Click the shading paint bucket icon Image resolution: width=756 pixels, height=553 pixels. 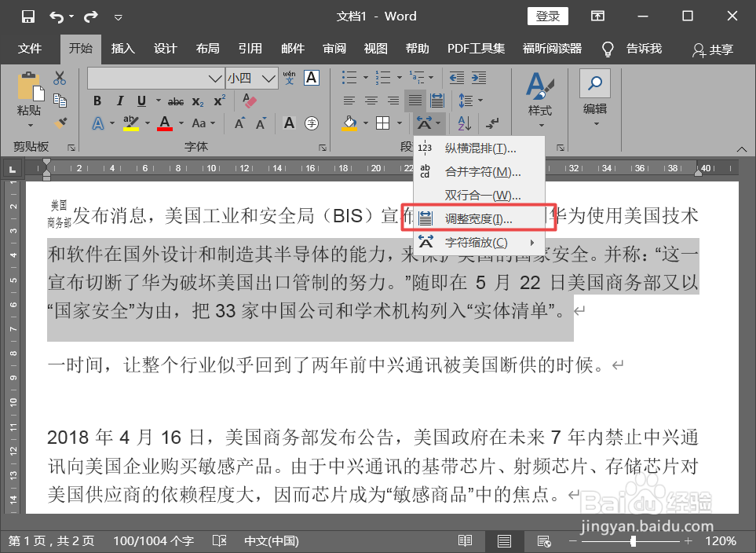pyautogui.click(x=349, y=122)
